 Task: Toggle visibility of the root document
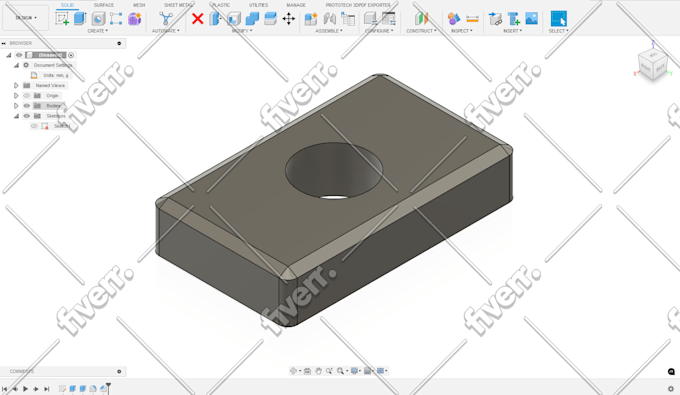19,55
